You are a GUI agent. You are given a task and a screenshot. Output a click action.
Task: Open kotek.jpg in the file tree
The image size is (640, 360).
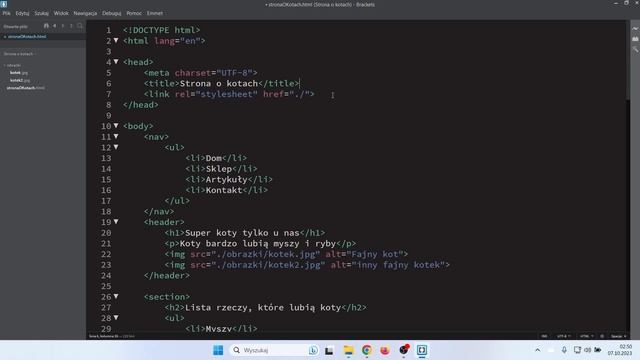pyautogui.click(x=19, y=73)
